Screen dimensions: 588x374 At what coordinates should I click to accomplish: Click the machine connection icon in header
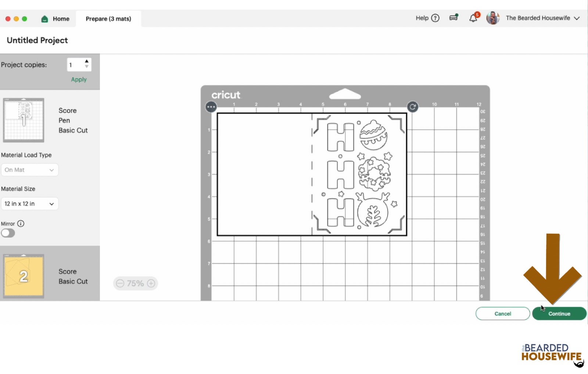coord(454,18)
